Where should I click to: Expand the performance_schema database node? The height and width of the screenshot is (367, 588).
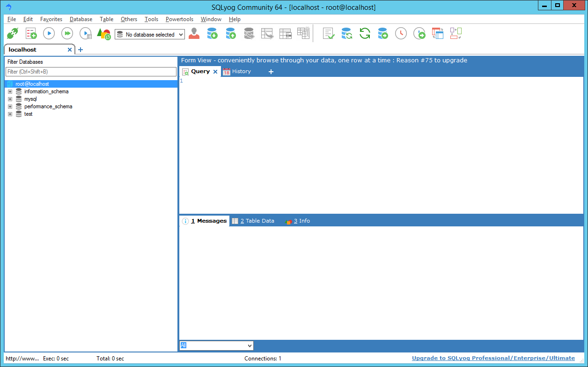click(x=10, y=107)
